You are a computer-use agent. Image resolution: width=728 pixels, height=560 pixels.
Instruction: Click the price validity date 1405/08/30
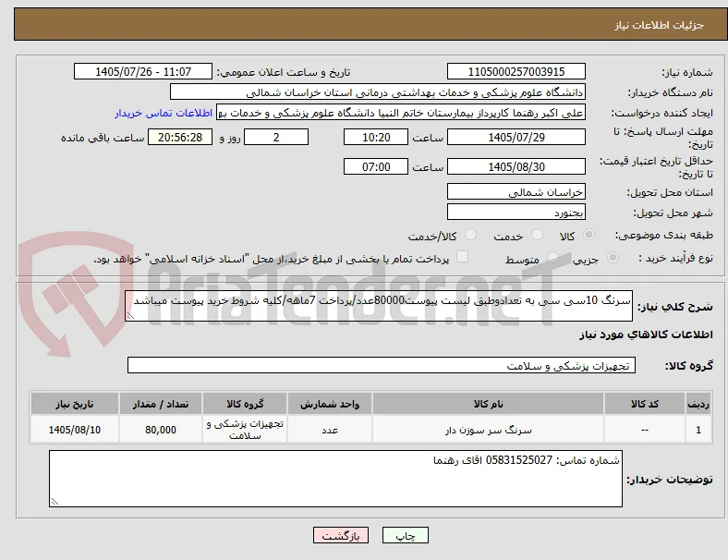(516, 166)
